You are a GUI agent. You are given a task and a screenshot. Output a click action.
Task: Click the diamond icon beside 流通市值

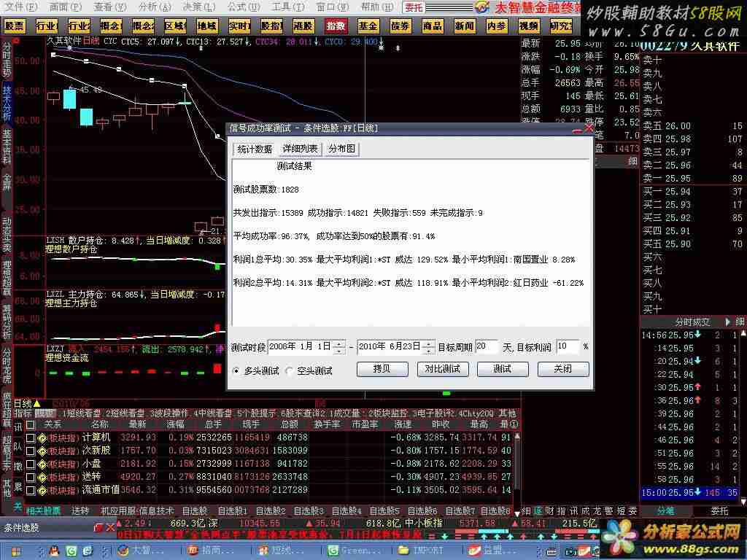(x=42, y=490)
